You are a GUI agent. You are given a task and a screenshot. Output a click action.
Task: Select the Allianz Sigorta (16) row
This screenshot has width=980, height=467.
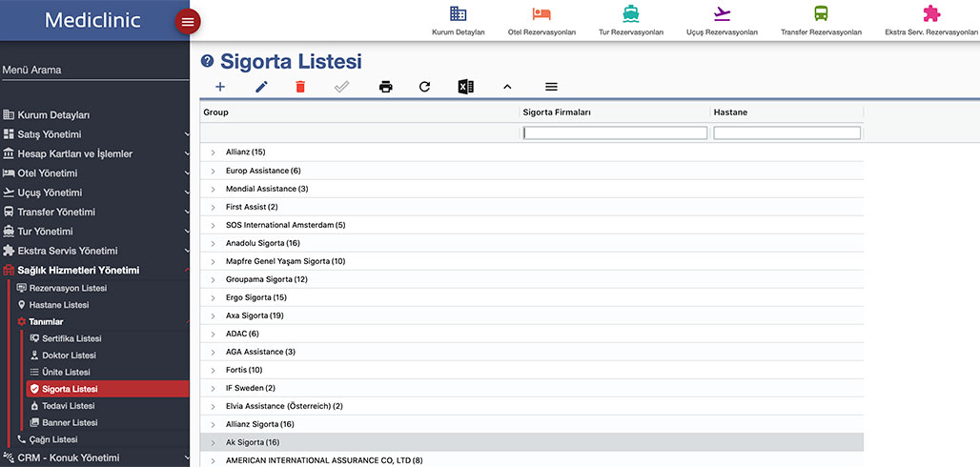(532, 424)
